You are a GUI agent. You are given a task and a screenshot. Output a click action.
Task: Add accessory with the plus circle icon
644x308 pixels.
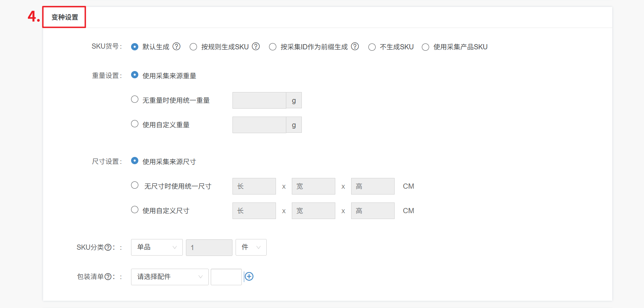(x=249, y=276)
